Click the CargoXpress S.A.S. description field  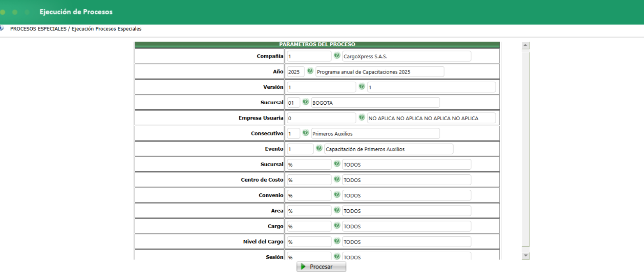click(x=406, y=56)
